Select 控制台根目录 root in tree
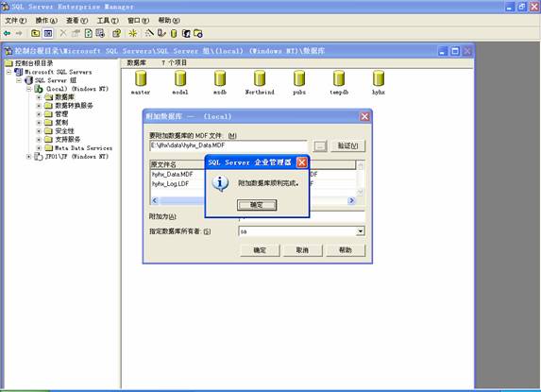This screenshot has height=392, width=541. pyautogui.click(x=34, y=63)
